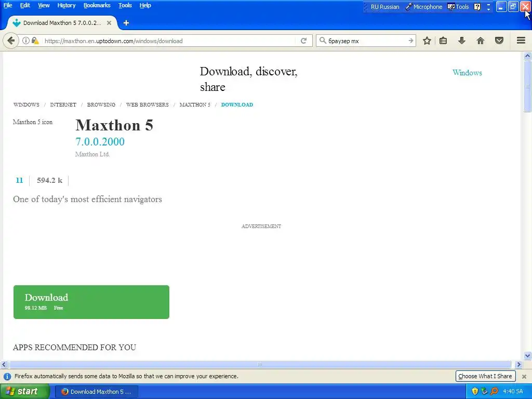This screenshot has height=399, width=532.
Task: Open the File menu
Action: tap(8, 5)
